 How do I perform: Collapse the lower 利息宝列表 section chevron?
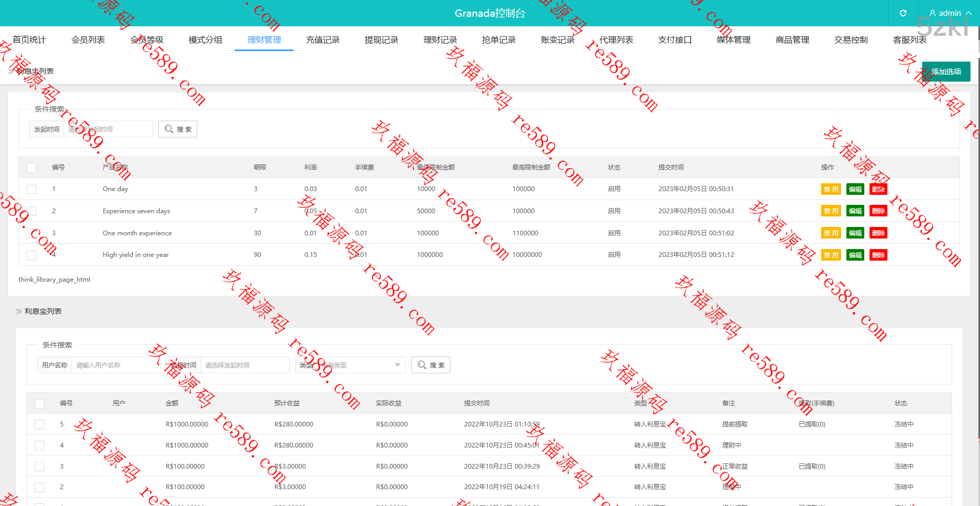pyautogui.click(x=19, y=312)
